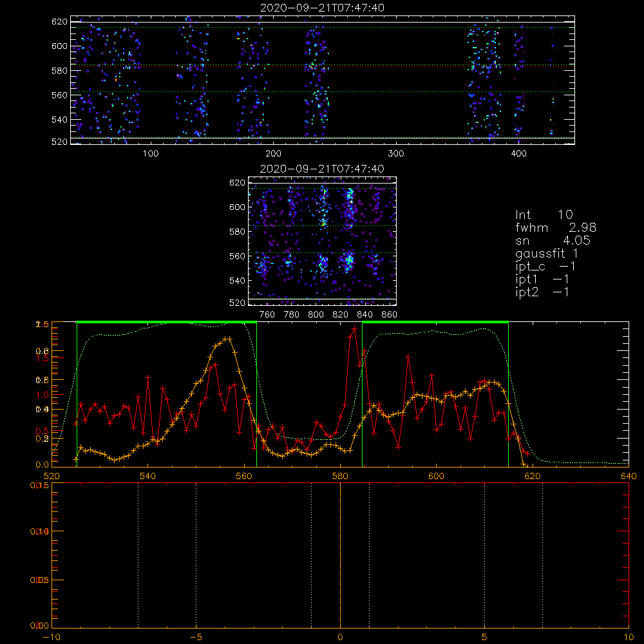Image resolution: width=644 pixels, height=644 pixels.
Task: Click x-axis label -10 of bottom plot
Action: 52,638
